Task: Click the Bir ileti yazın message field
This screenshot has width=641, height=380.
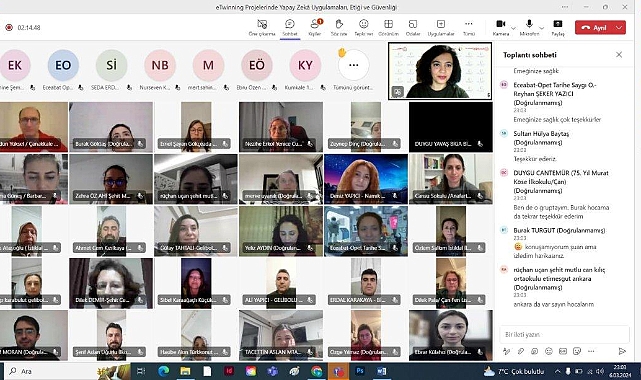Action: [564, 334]
